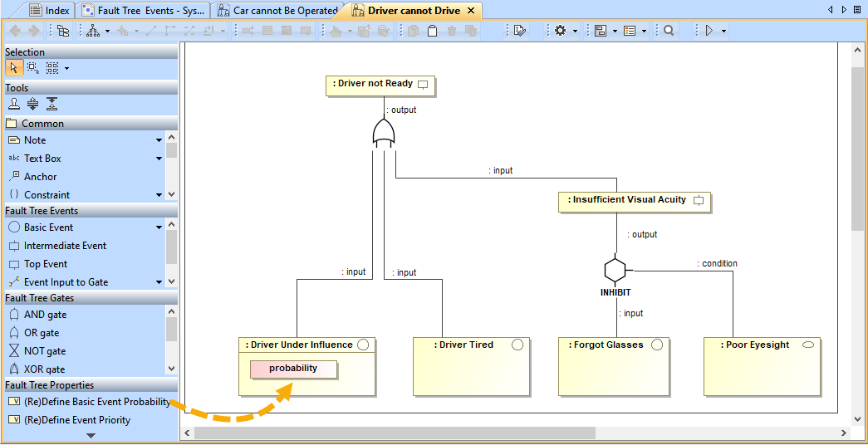Click the colored legend list icon
This screenshot has height=445, width=868.
click(630, 31)
